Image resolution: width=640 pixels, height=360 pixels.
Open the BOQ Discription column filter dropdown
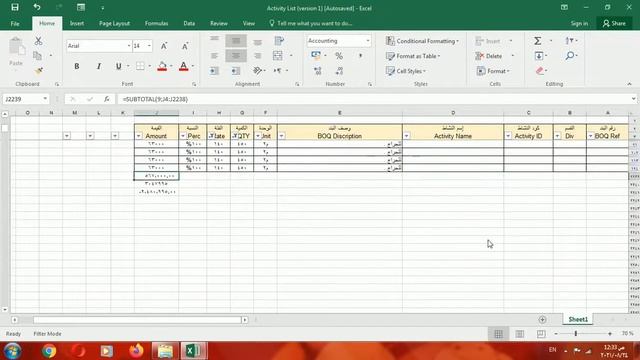coord(282,136)
